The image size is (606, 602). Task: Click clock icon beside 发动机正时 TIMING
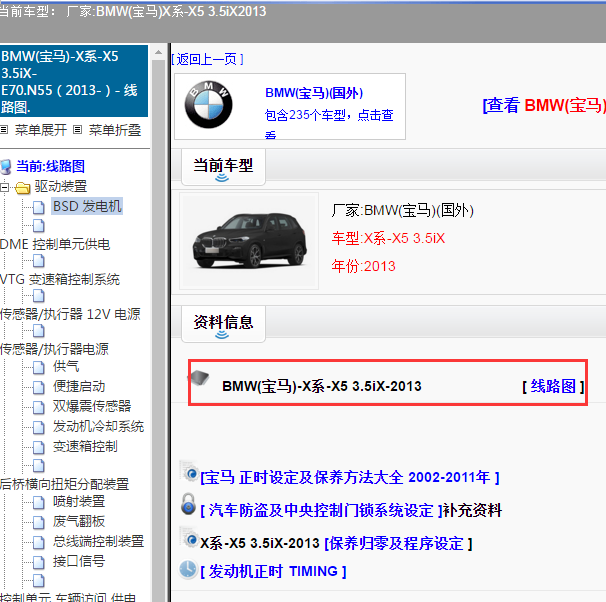188,569
